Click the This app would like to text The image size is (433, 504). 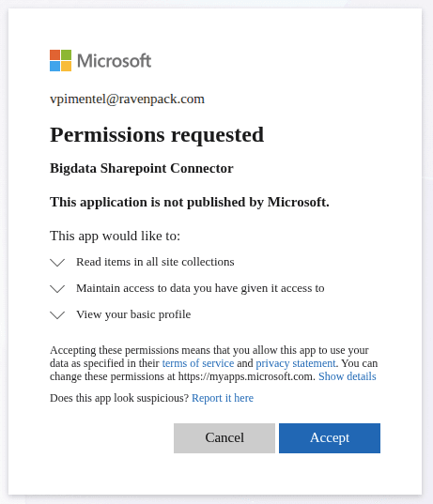pos(116,236)
